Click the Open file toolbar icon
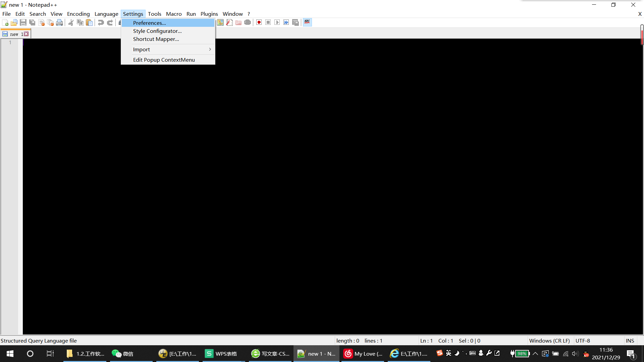 [x=14, y=22]
